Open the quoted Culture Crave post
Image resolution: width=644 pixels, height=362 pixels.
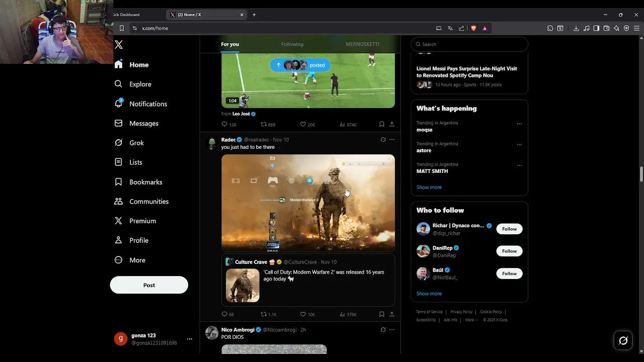point(308,280)
